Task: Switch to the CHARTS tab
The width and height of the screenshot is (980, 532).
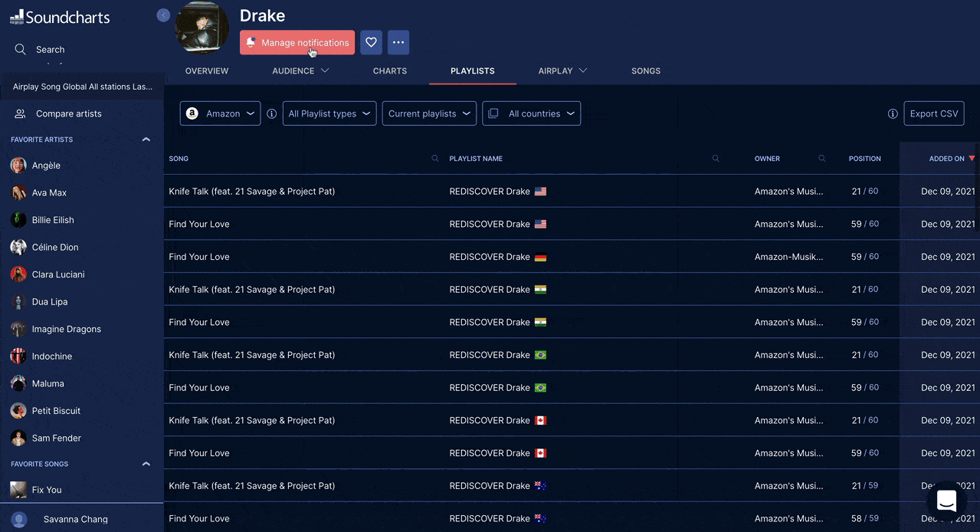Action: pyautogui.click(x=390, y=71)
